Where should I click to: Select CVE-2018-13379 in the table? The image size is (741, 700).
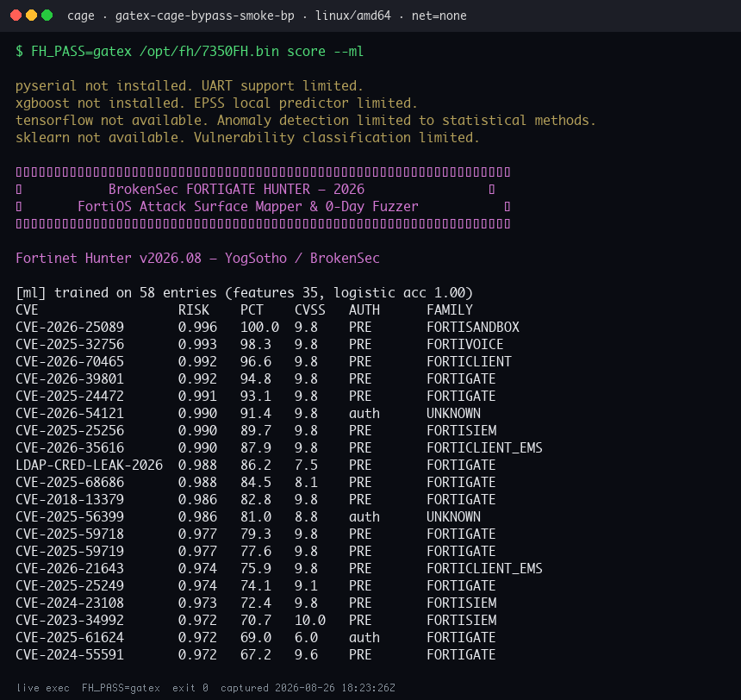[70, 499]
